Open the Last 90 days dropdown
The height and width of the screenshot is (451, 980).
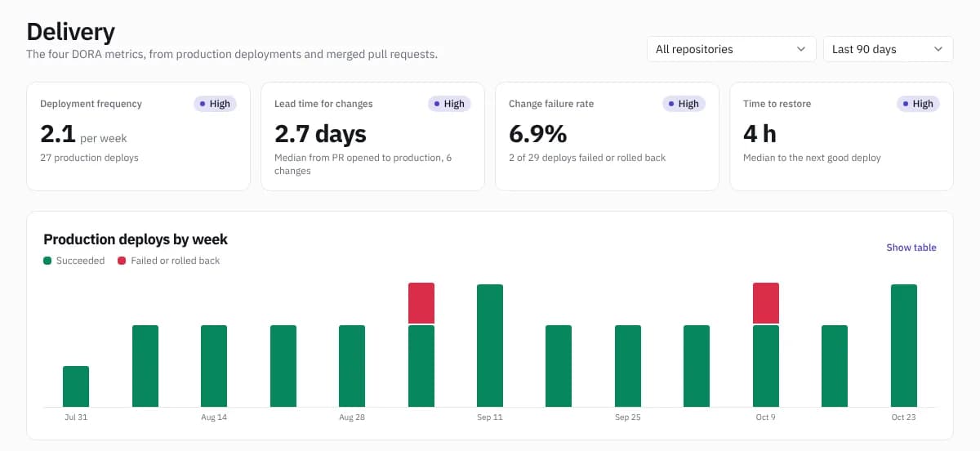tap(888, 49)
